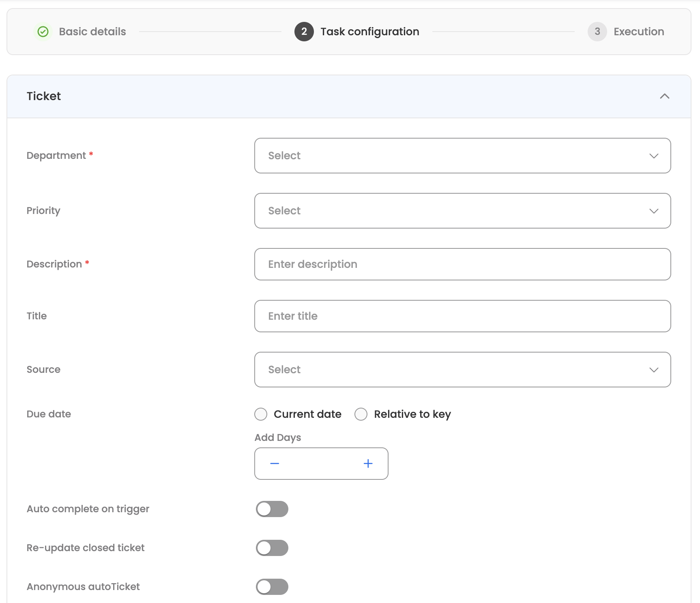Screen dimensions: 700x603
Task: Focus the Enter description field
Action: (x=462, y=264)
